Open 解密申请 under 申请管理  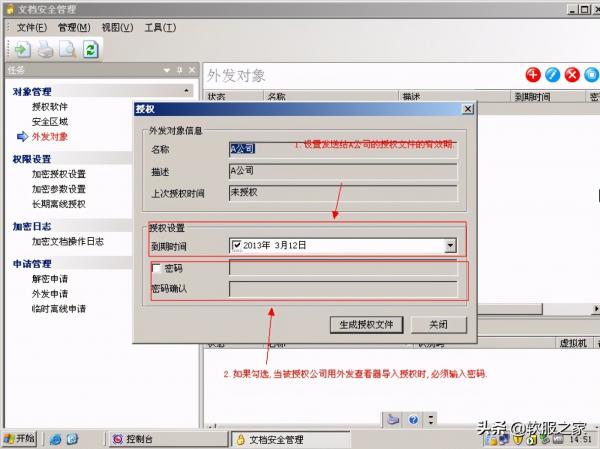(x=50, y=279)
